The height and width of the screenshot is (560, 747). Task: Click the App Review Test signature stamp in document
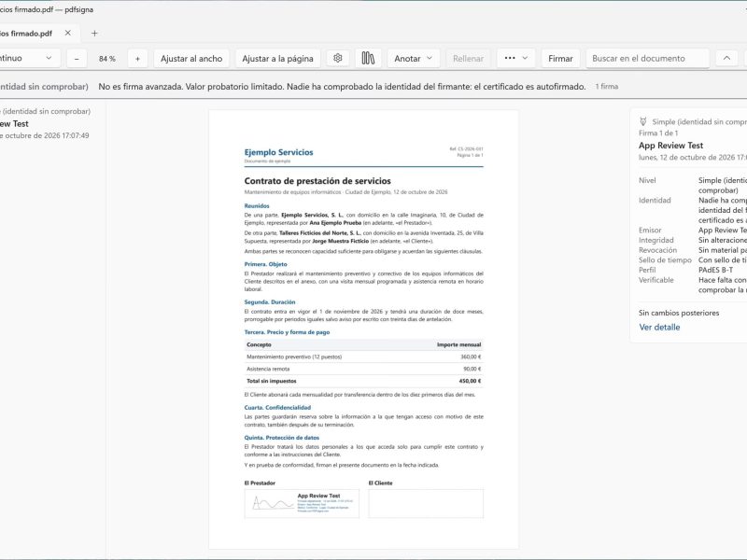click(302, 503)
